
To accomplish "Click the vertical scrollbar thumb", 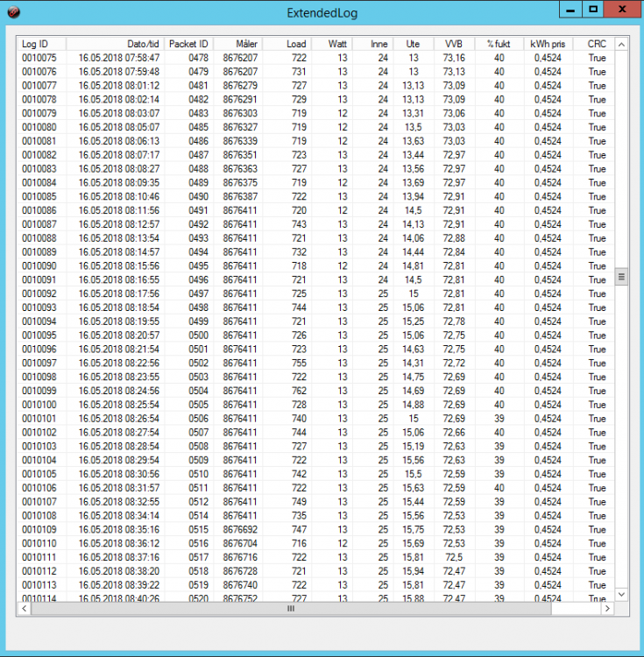I will pyautogui.click(x=621, y=276).
